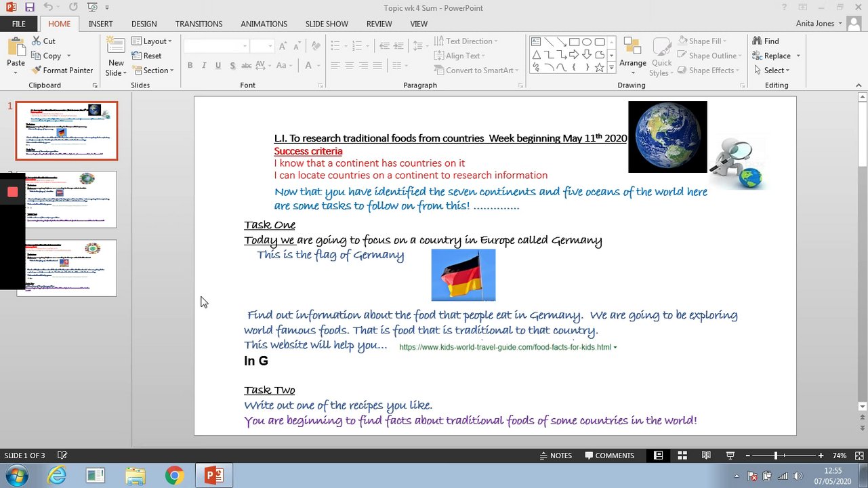Toggle the Notes pane
Screen dimensions: 868x488
(556, 455)
